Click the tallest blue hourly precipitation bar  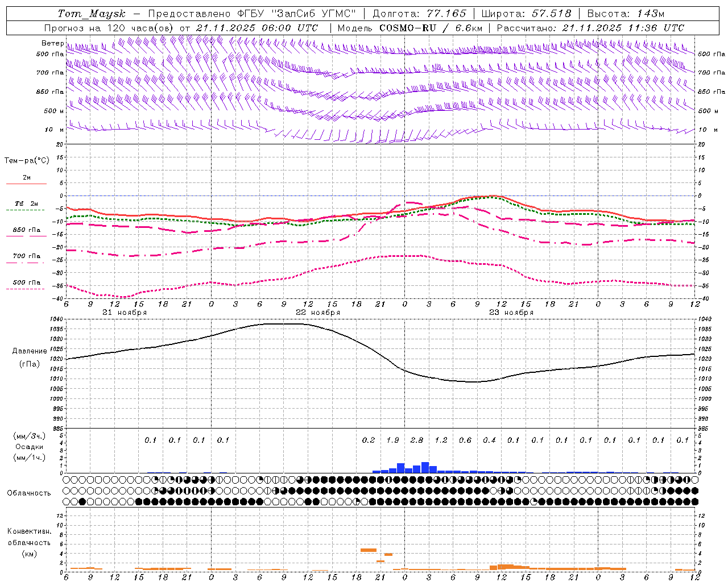425,467
